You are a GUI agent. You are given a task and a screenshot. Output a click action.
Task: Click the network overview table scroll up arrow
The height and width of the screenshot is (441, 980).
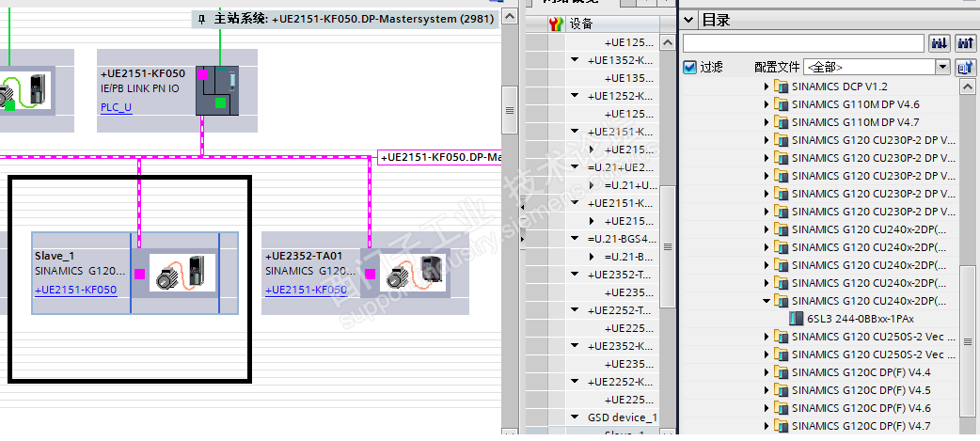coord(668,42)
